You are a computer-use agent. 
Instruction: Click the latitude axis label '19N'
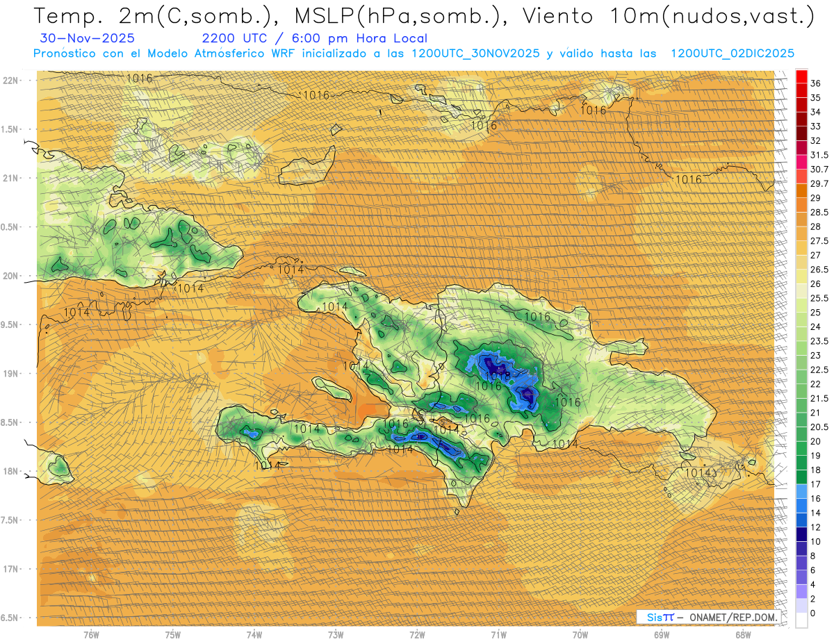[11, 373]
